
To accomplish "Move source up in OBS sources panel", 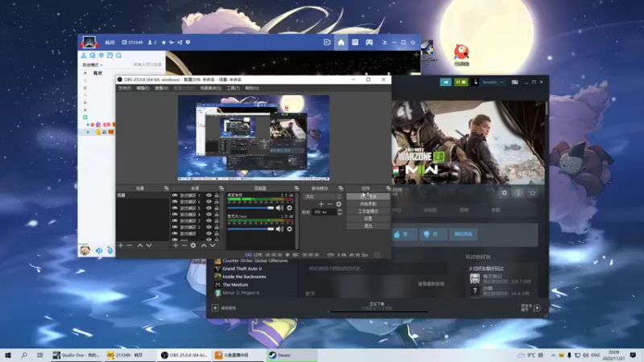I will [x=204, y=245].
